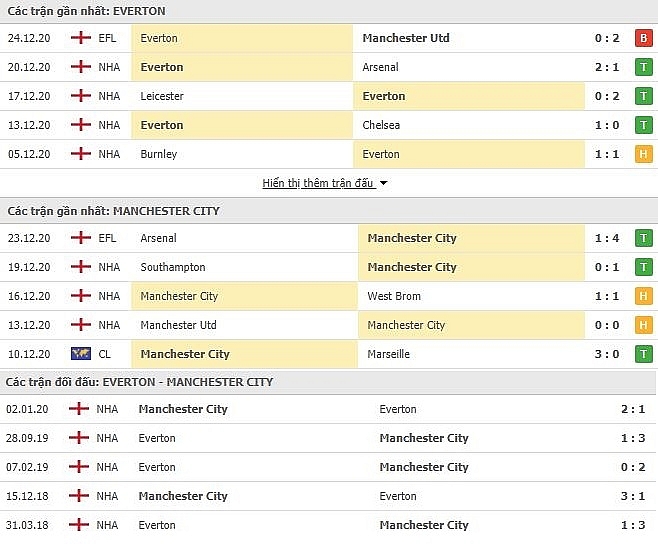Image resolution: width=658 pixels, height=544 pixels.
Task: Click the red B loss badge for Everton vs Manchester Utd
Action: [643, 38]
